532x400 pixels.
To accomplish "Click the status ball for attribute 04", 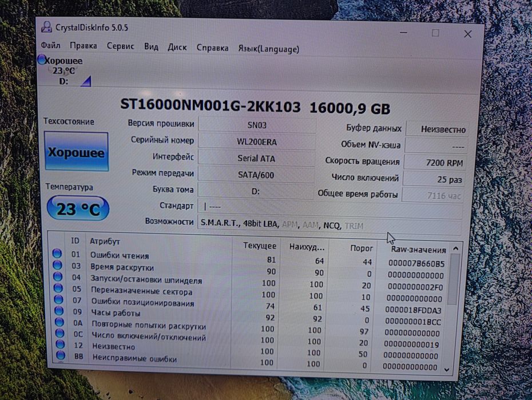I will tap(58, 276).
